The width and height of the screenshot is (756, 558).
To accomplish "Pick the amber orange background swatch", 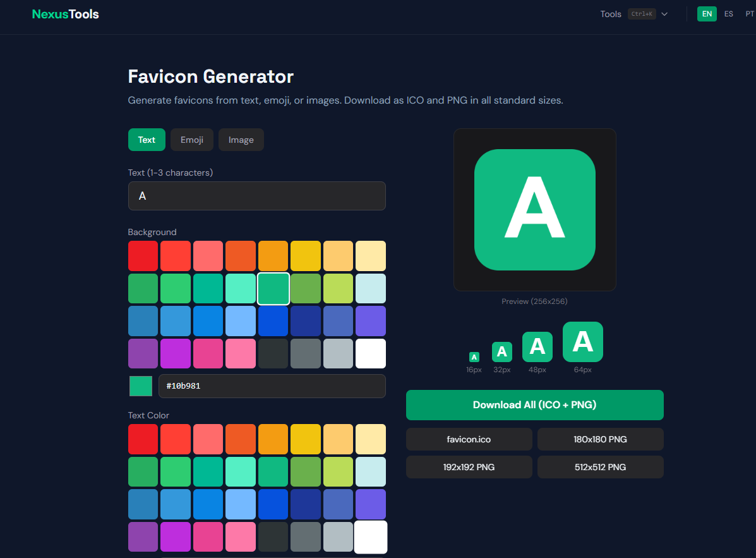I will pyautogui.click(x=273, y=256).
